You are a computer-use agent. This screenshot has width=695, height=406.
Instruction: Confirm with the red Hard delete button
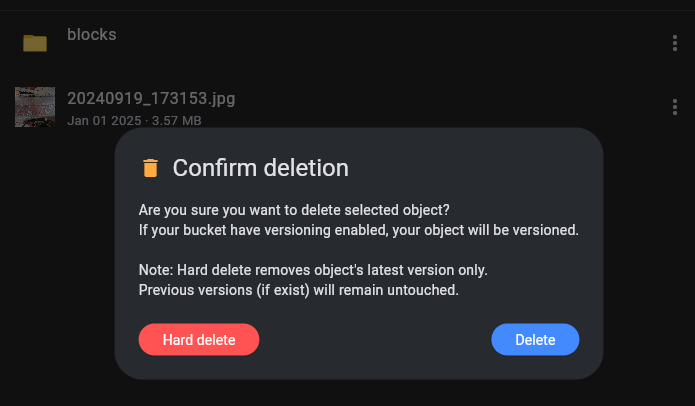pos(199,340)
